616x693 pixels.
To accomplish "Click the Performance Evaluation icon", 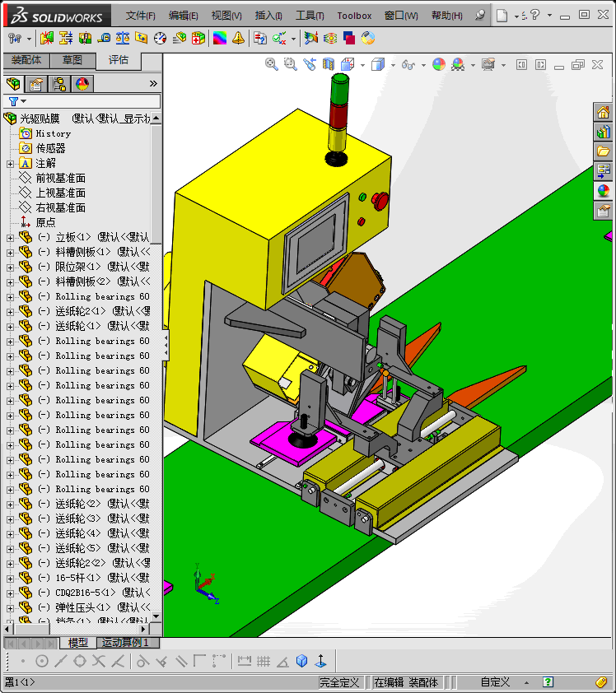I will point(179,39).
